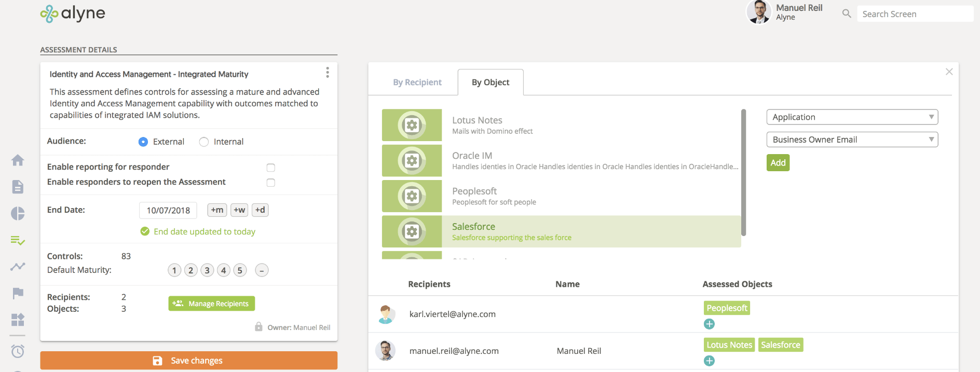The image size is (980, 372).
Task: Add a day with +d button
Action: click(x=260, y=210)
